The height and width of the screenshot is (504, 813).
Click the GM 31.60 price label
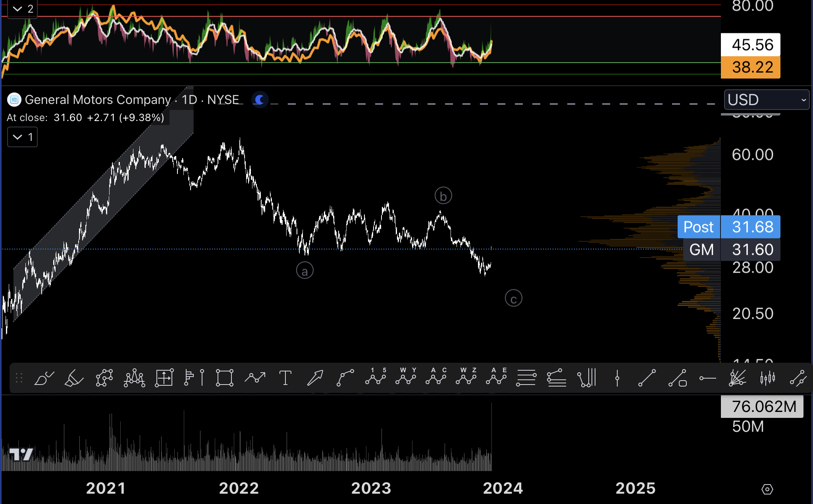(x=732, y=250)
